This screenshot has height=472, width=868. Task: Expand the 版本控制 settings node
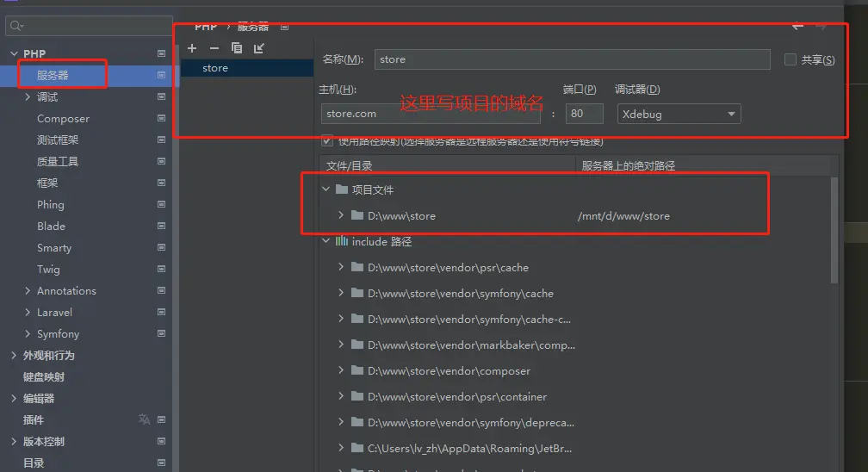(14, 441)
